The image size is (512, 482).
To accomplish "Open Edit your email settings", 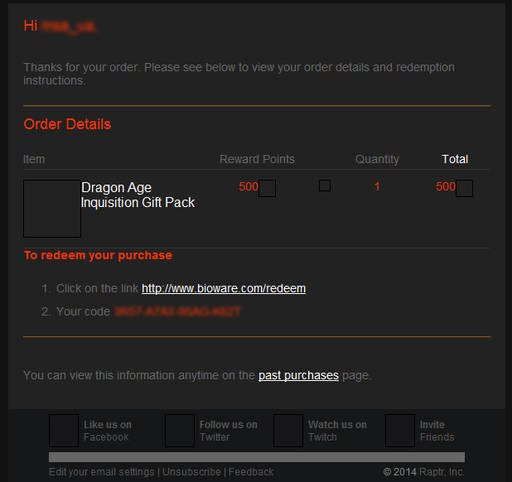I will point(101,472).
